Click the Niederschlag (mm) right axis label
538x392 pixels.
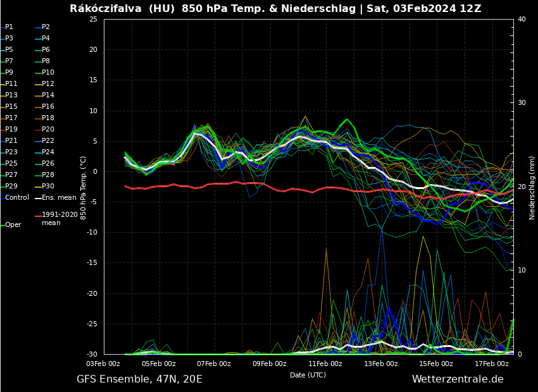coord(532,188)
